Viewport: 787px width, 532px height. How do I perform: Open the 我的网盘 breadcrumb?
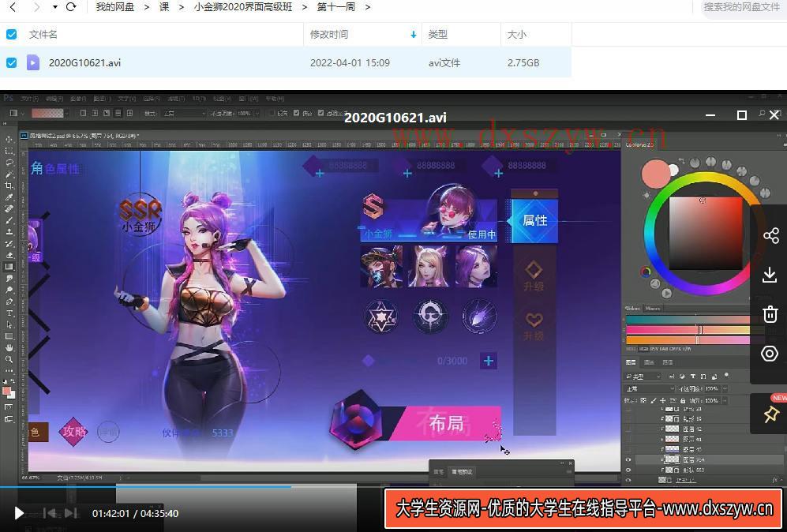point(115,7)
